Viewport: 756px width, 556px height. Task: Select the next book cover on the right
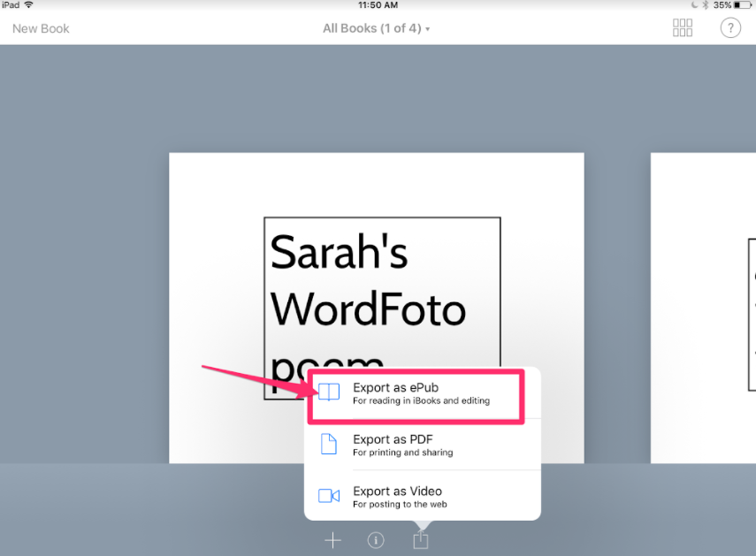pos(703,308)
